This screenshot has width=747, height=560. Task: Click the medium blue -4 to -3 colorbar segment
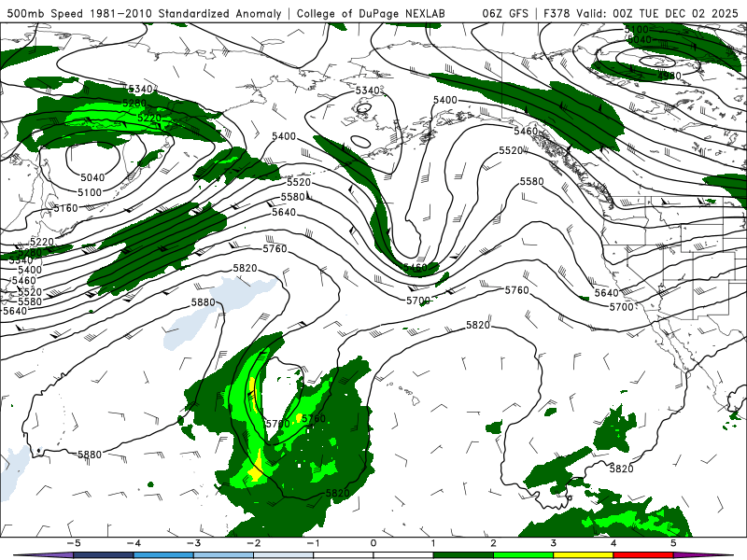point(163,555)
